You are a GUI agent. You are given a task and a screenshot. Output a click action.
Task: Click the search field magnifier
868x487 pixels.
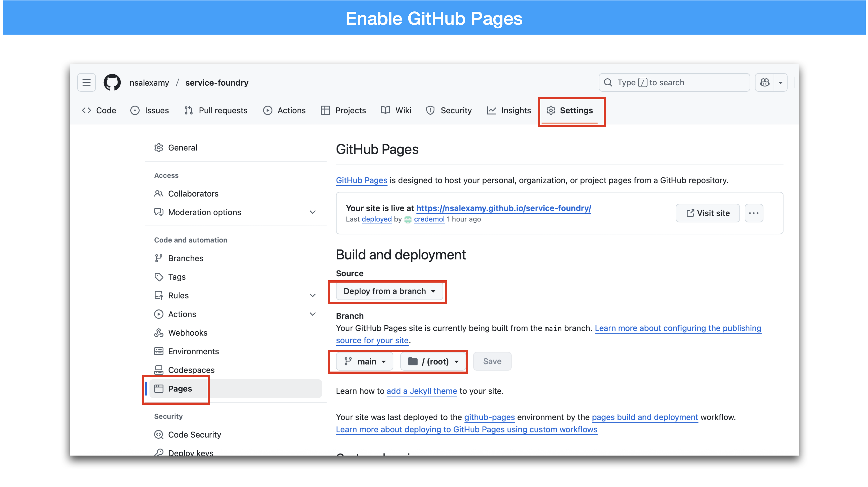(x=608, y=82)
